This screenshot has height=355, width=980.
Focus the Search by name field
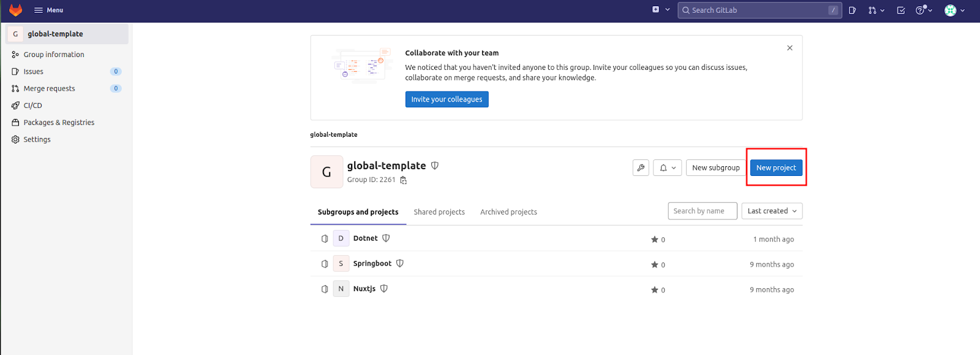(703, 211)
